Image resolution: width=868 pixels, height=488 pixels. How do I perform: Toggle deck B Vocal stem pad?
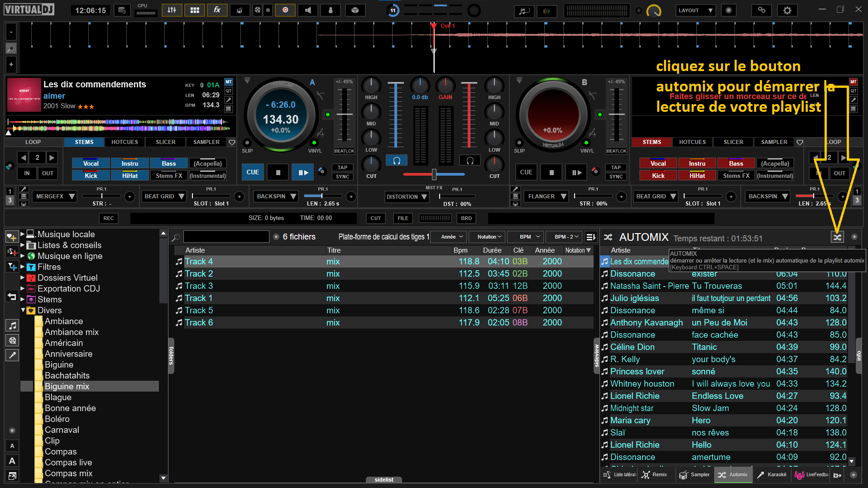(x=658, y=163)
